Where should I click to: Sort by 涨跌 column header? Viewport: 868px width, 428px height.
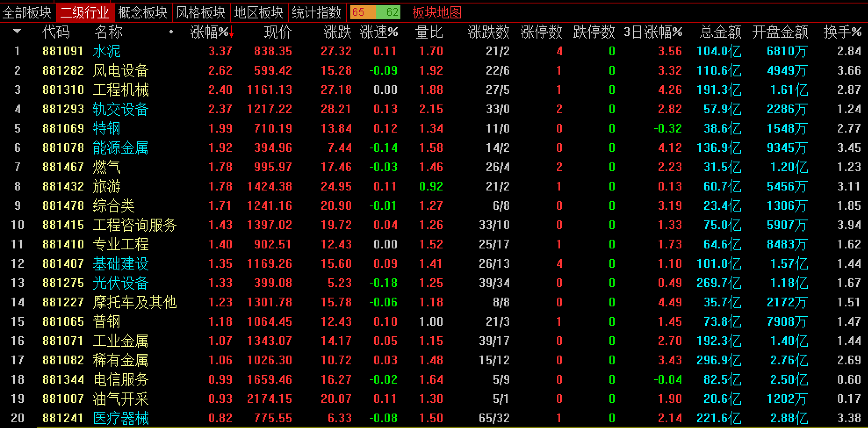[x=338, y=32]
